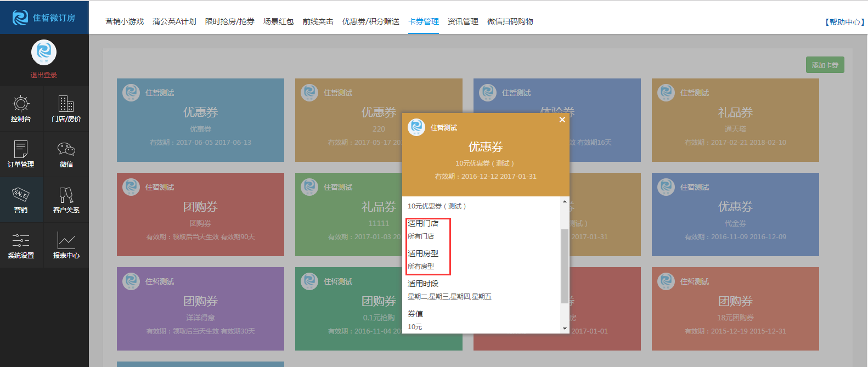
Task: Close the coupon detail popup
Action: tap(562, 120)
